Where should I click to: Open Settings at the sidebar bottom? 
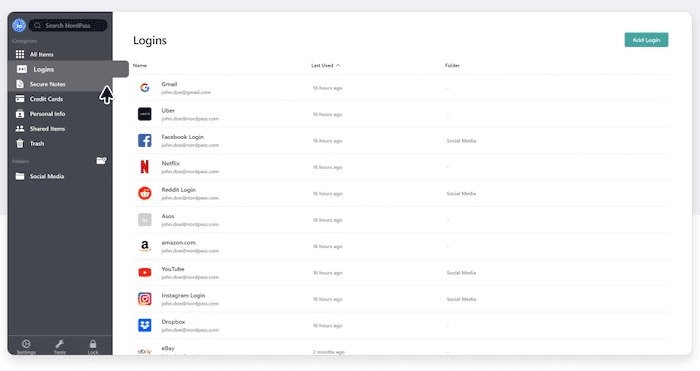click(x=26, y=346)
